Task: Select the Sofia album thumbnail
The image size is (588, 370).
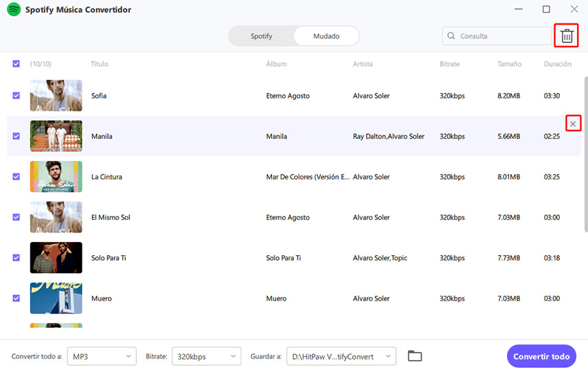Action: point(56,96)
